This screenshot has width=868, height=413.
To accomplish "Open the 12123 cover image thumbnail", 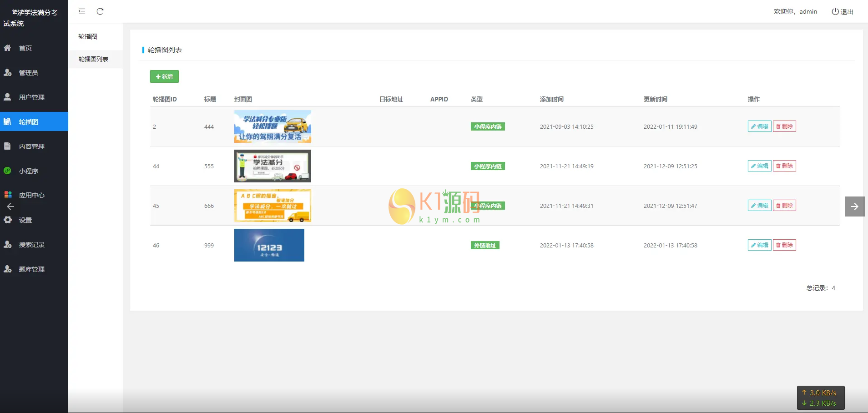I will 269,245.
